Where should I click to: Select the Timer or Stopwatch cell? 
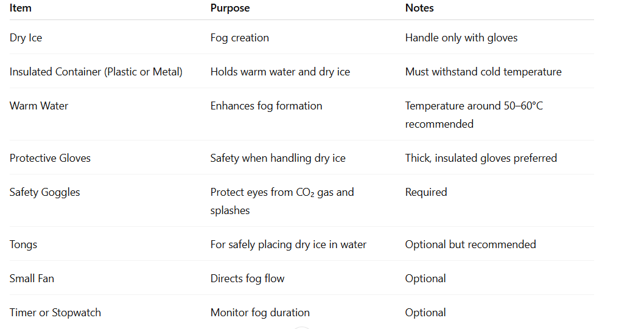[55, 313]
